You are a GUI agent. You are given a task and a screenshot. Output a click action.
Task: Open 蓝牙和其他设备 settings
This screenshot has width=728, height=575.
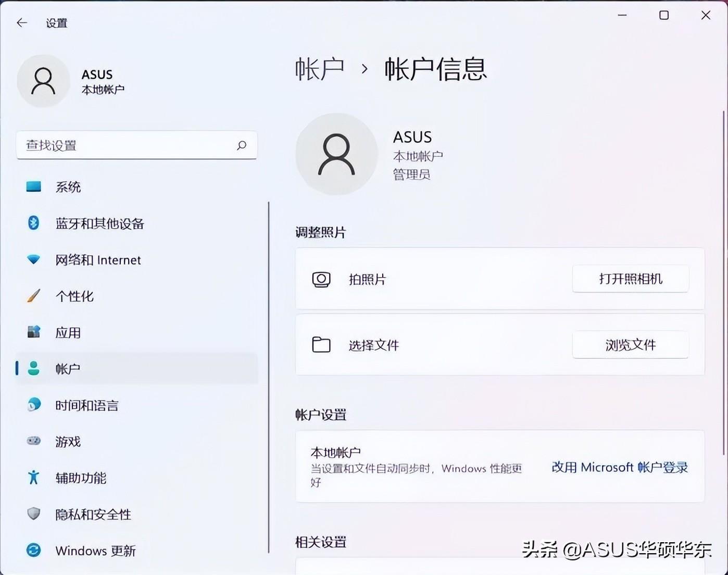click(137, 223)
